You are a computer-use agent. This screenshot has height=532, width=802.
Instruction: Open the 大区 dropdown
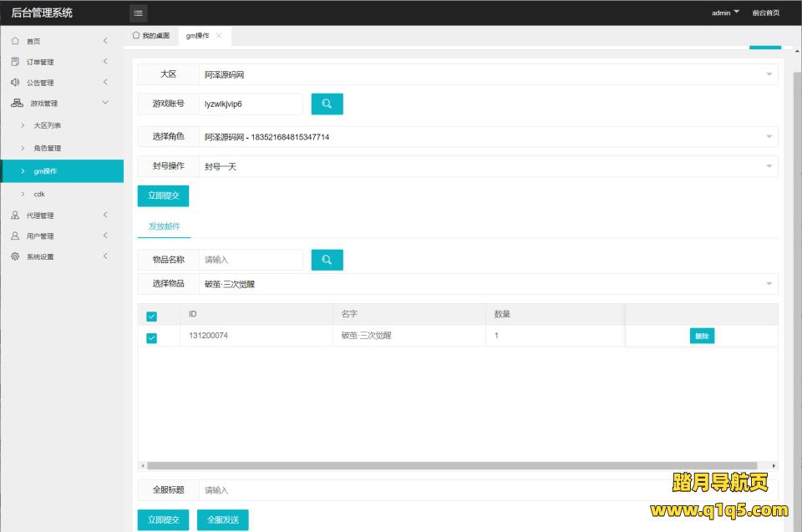[x=488, y=74]
